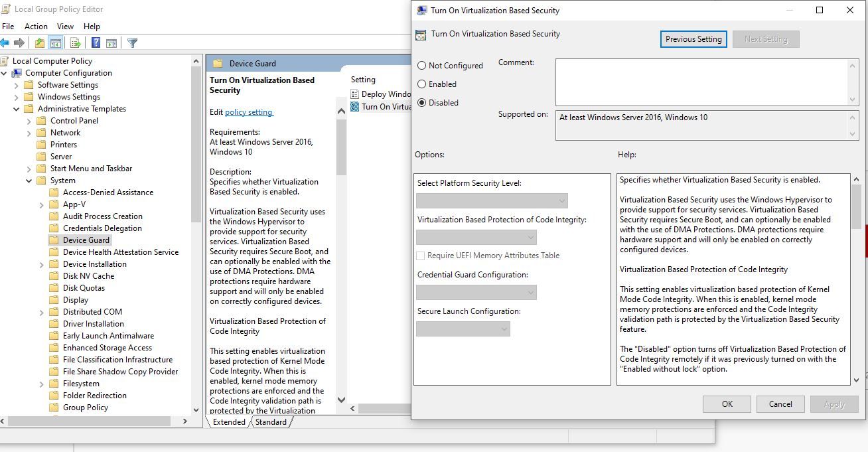868x452 pixels.
Task: Click the Turn On Virtualization setting list icon
Action: tap(355, 106)
